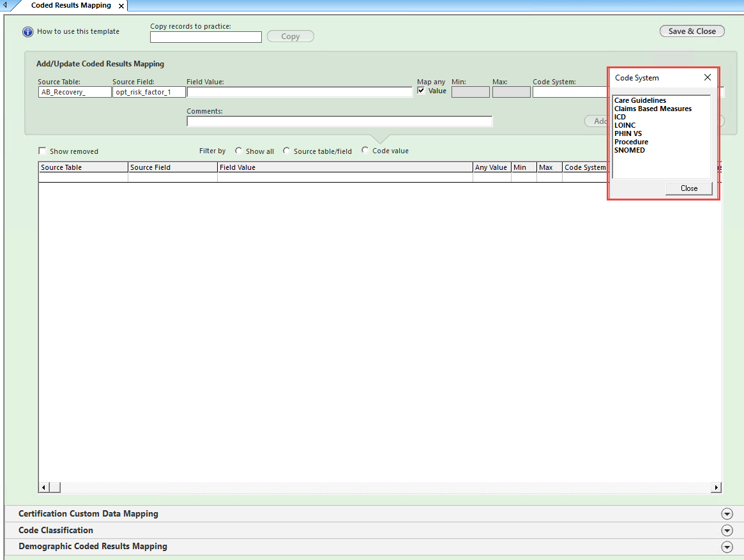Close the Code System popup with X
Image resolution: width=744 pixels, height=560 pixels.
coord(708,77)
